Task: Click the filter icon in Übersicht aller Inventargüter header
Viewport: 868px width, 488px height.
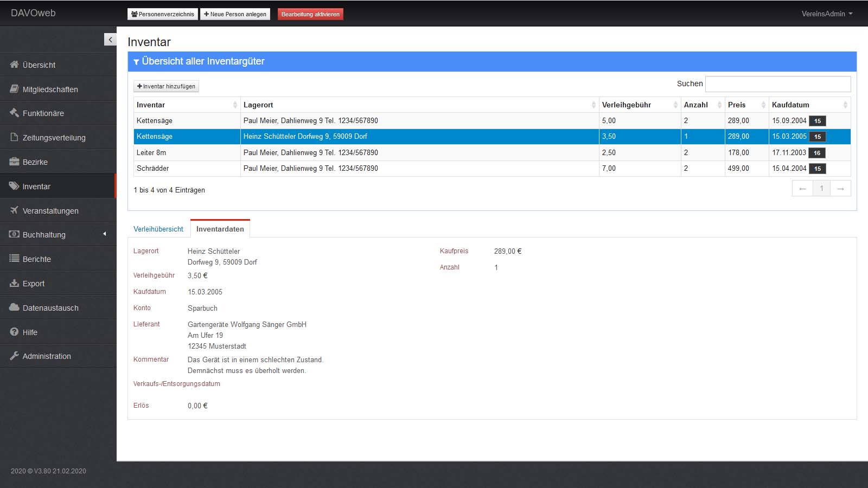Action: (136, 62)
